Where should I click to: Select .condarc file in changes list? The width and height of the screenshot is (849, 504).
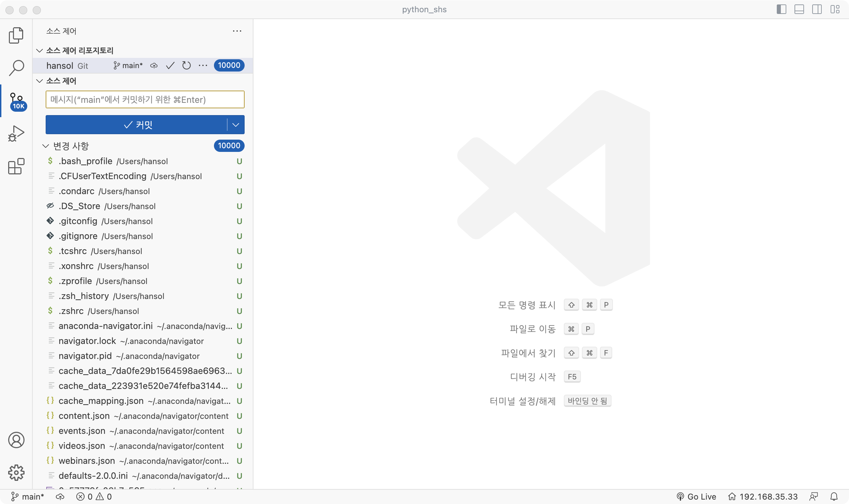(143, 191)
